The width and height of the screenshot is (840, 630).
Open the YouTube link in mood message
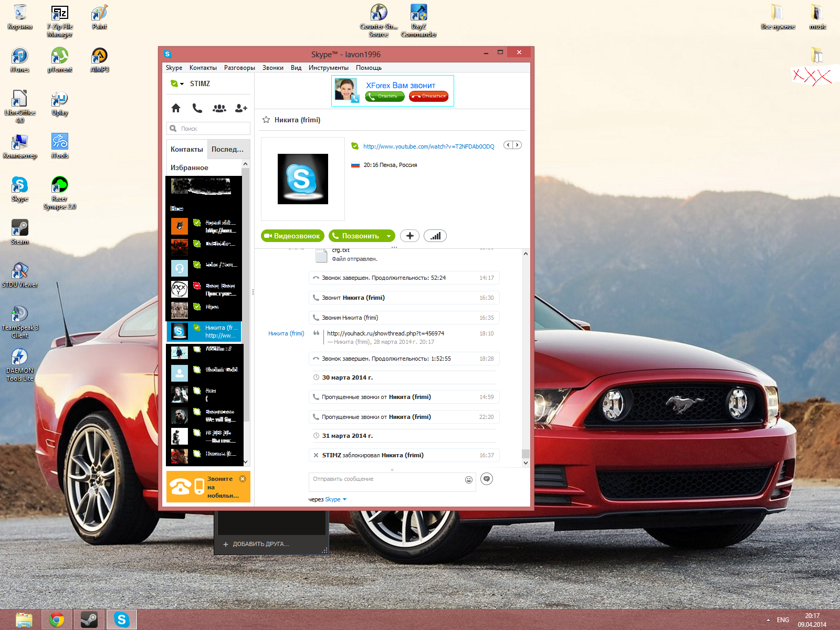pos(429,146)
